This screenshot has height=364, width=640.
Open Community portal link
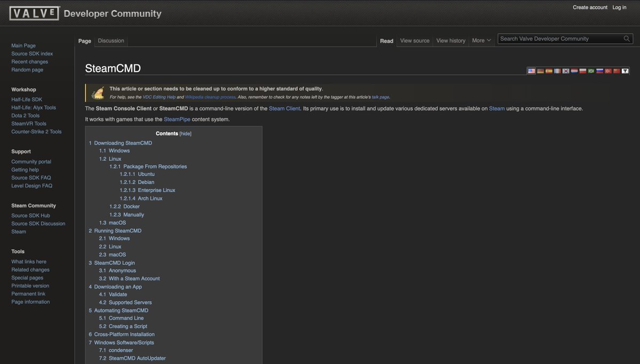click(31, 162)
